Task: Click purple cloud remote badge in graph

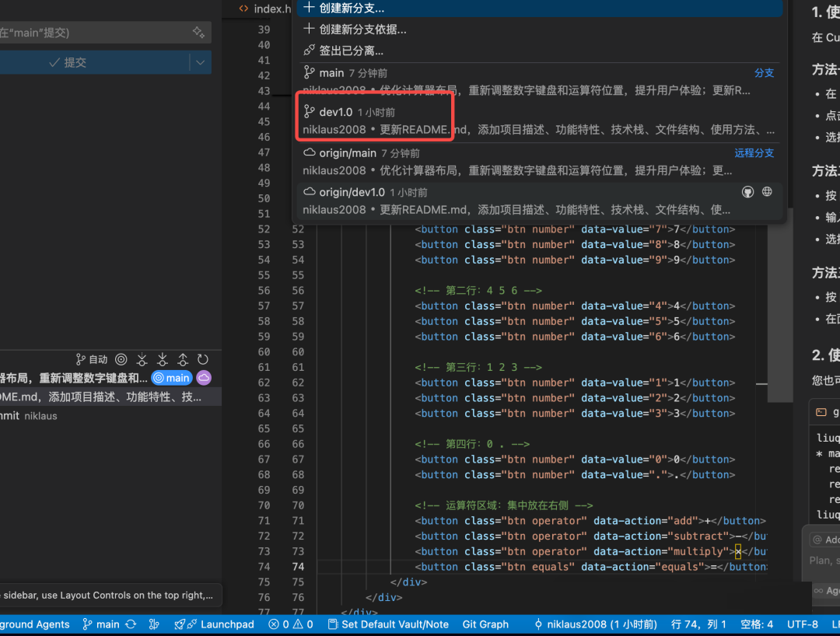Action: [204, 378]
